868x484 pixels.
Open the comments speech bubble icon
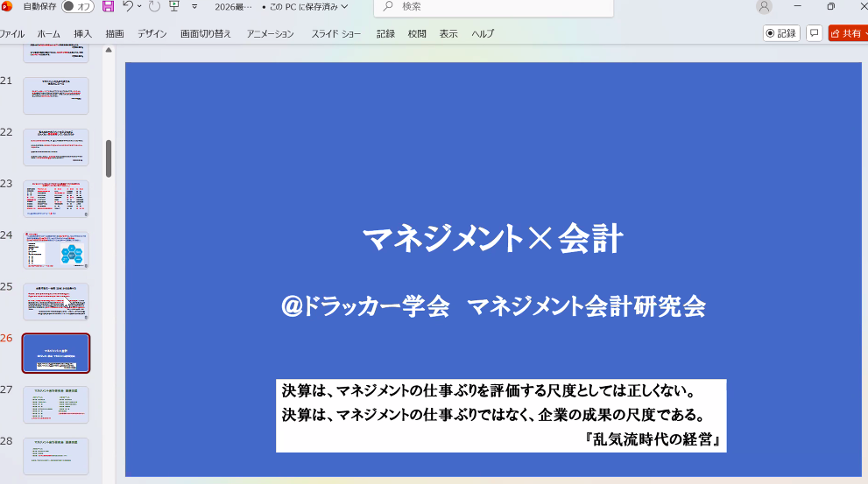[x=814, y=33]
